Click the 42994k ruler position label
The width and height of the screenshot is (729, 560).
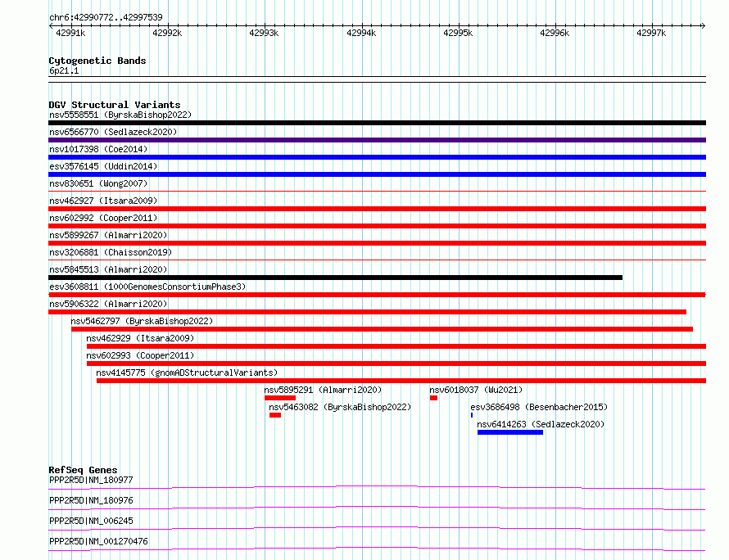pyautogui.click(x=360, y=33)
